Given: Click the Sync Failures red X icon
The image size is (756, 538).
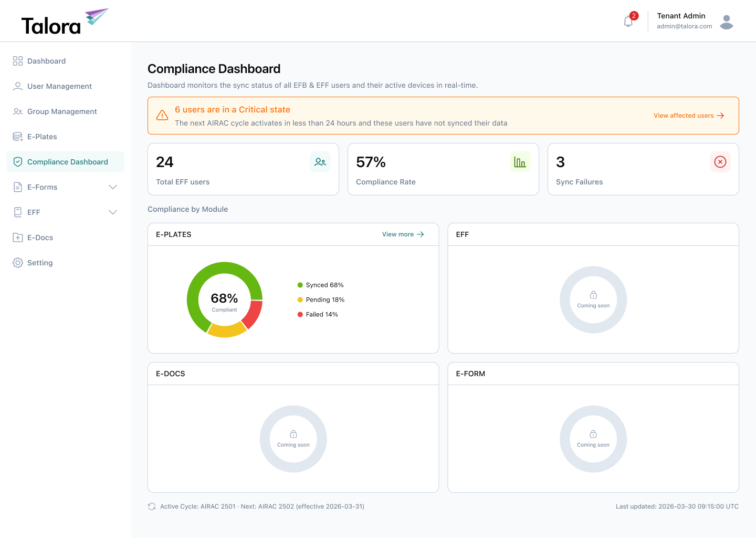Looking at the screenshot, I should [720, 162].
